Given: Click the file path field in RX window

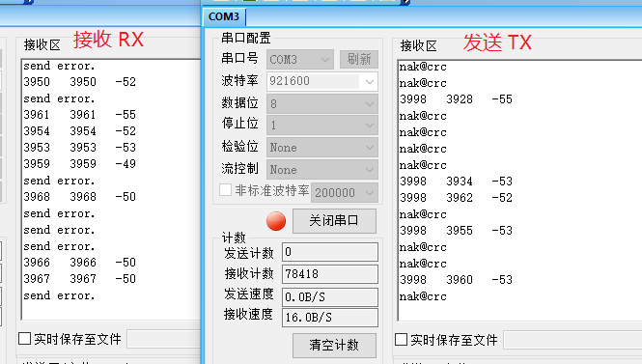Looking at the screenshot, I should [x=164, y=339].
